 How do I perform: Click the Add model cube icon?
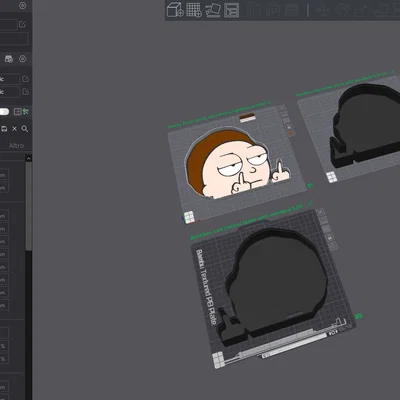pyautogui.click(x=175, y=10)
